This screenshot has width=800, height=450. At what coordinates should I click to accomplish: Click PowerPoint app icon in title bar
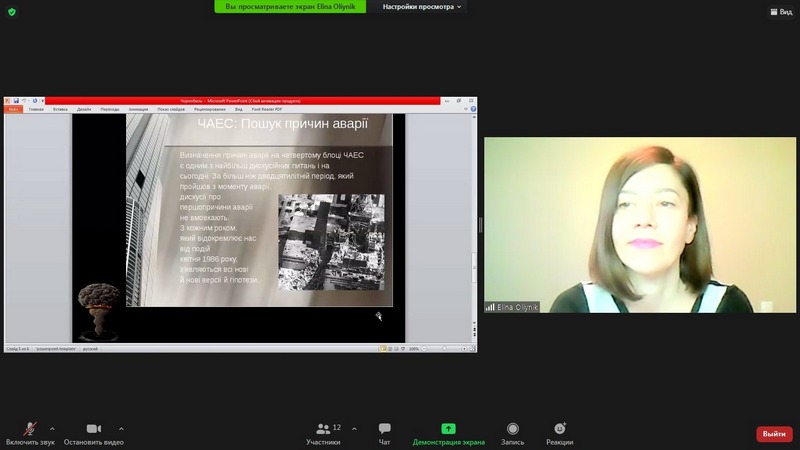click(x=7, y=101)
